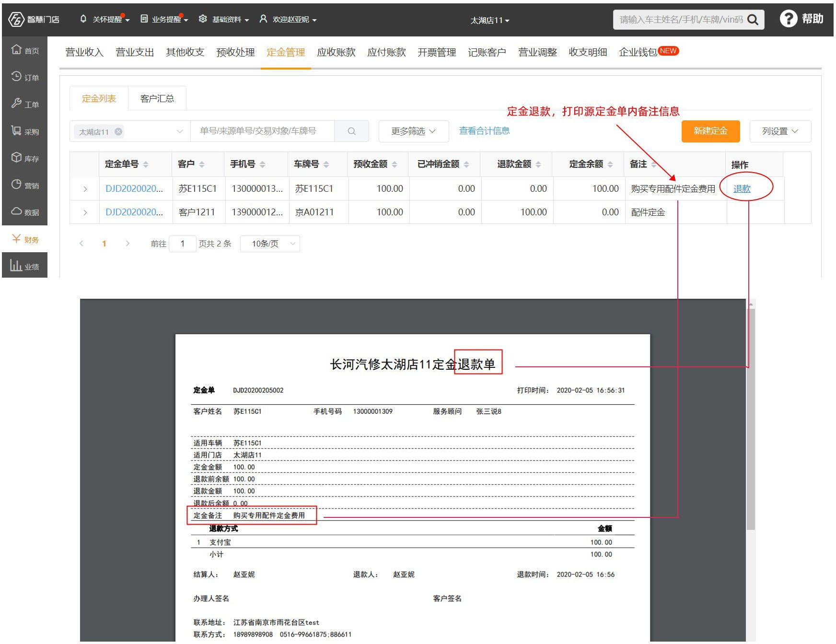Open the 业务提醒 dropdown menu
Screen dimensions: 836x644
(164, 19)
